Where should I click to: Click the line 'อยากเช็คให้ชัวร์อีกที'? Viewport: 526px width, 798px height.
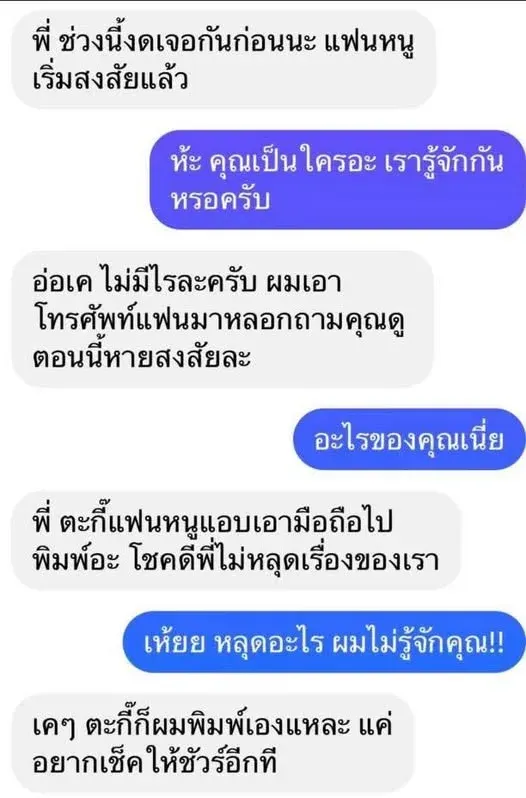(x=155, y=763)
